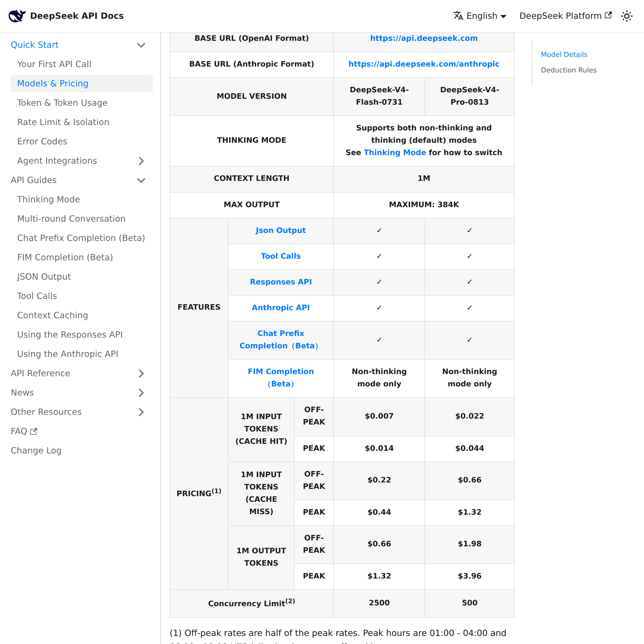Click the MAXIMUM: 384K cell
This screenshot has height=644, width=644.
[x=424, y=205]
